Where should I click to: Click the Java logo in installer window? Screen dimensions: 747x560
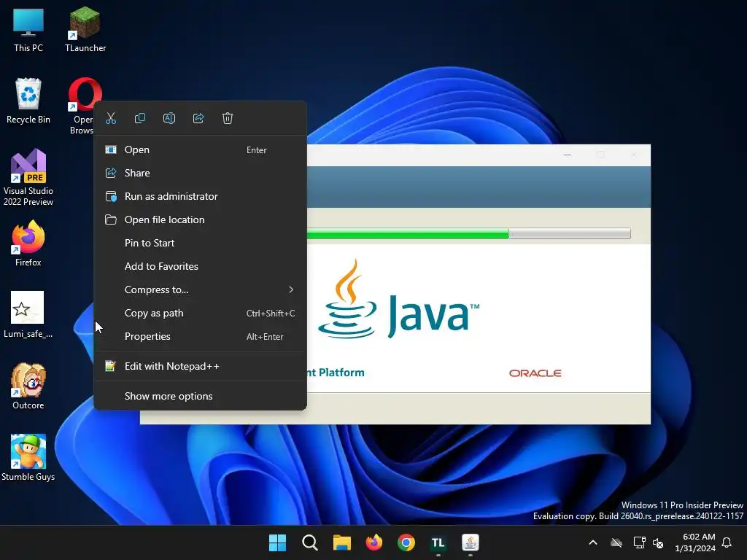point(398,299)
